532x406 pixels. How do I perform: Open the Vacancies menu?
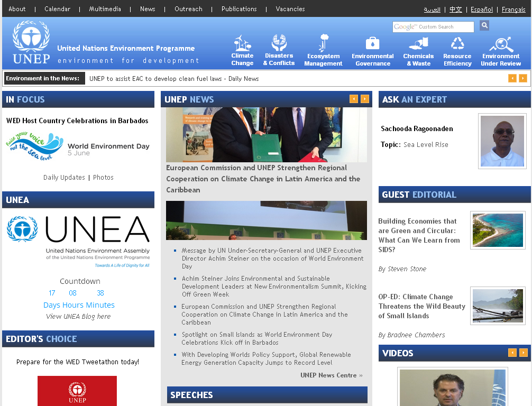click(x=290, y=9)
